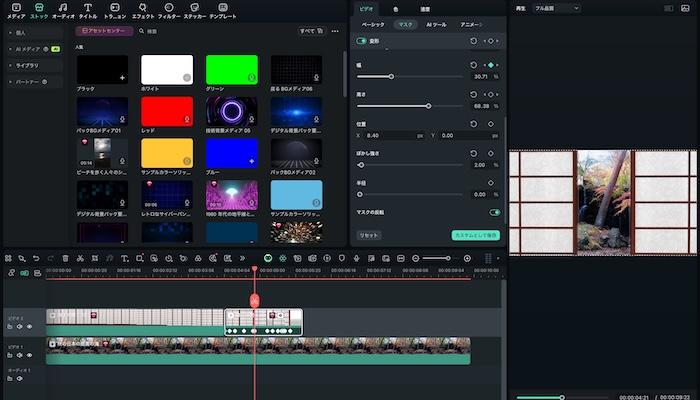Screen dimensions: 700x400
Task: Toggle the マスクの反転 (invert mask) switch
Action: (x=494, y=212)
